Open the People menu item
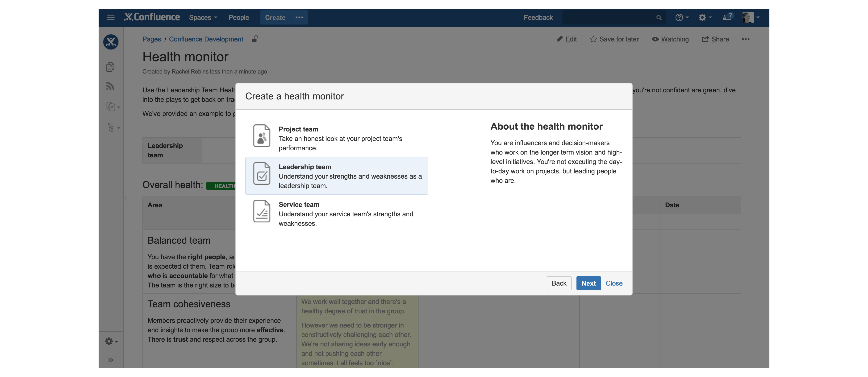 click(238, 17)
